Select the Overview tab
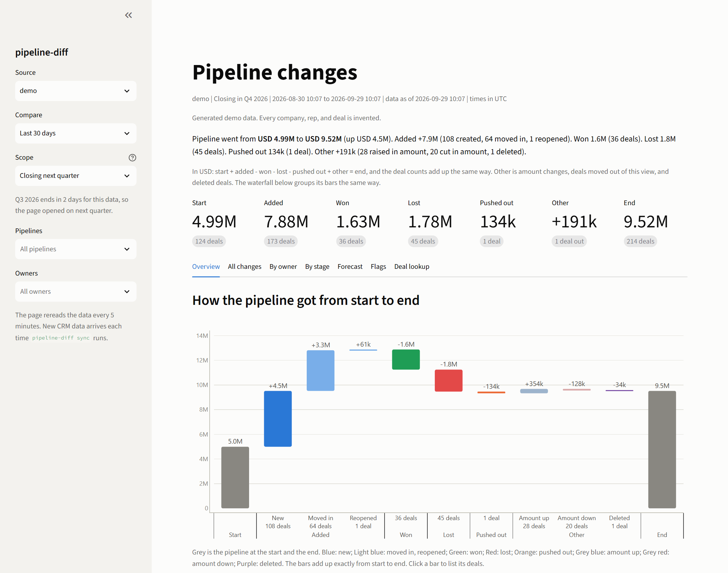This screenshot has height=573, width=728. tap(206, 267)
